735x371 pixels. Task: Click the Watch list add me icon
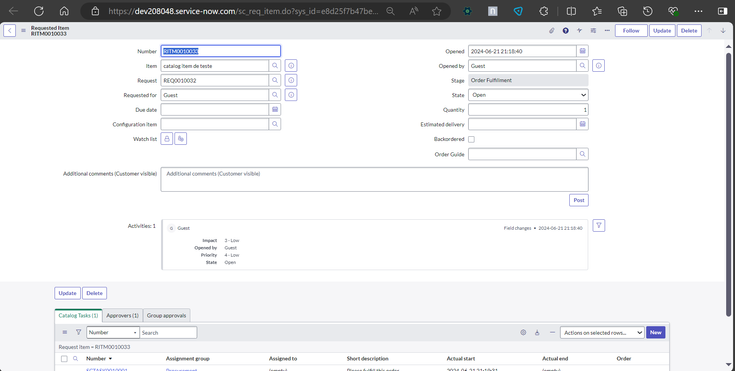[180, 139]
